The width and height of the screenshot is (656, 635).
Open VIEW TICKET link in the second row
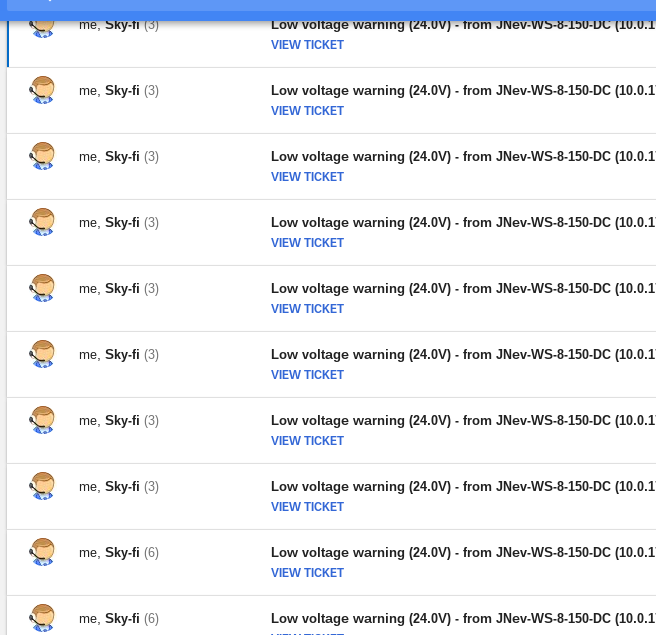(307, 111)
